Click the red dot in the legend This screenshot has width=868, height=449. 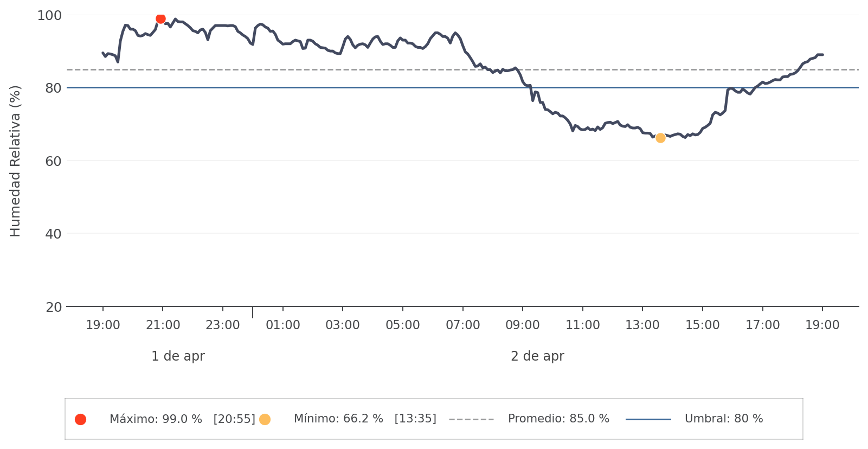(x=80, y=419)
